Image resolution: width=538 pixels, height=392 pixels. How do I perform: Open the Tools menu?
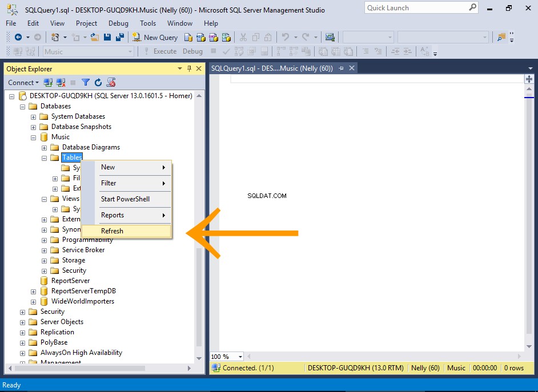(148, 23)
